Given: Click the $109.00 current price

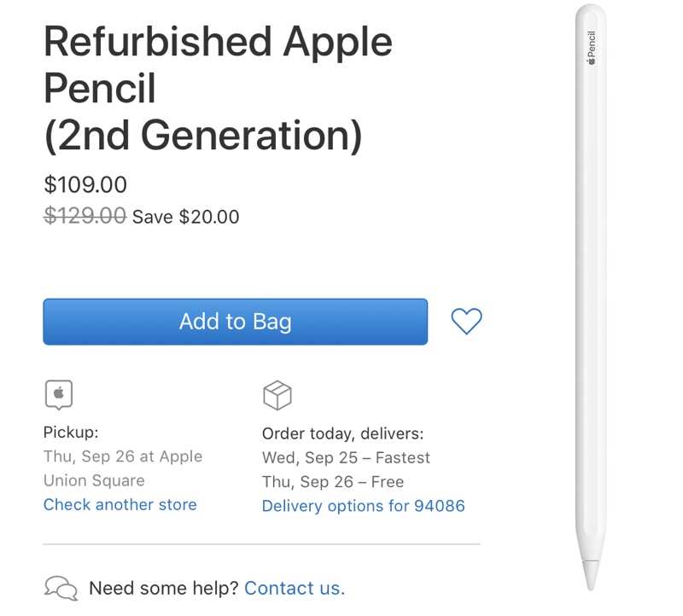Looking at the screenshot, I should (x=85, y=184).
